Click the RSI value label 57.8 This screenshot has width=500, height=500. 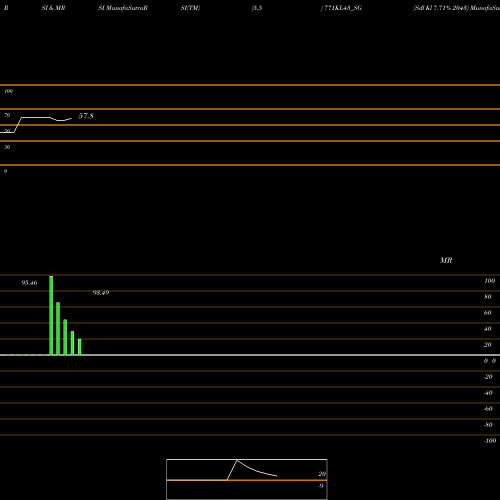86,116
